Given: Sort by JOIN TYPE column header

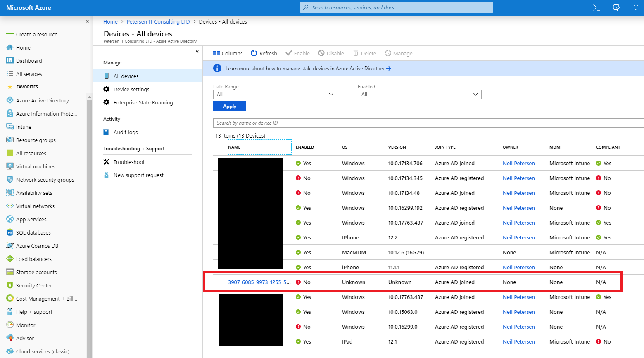Looking at the screenshot, I should click(x=445, y=147).
